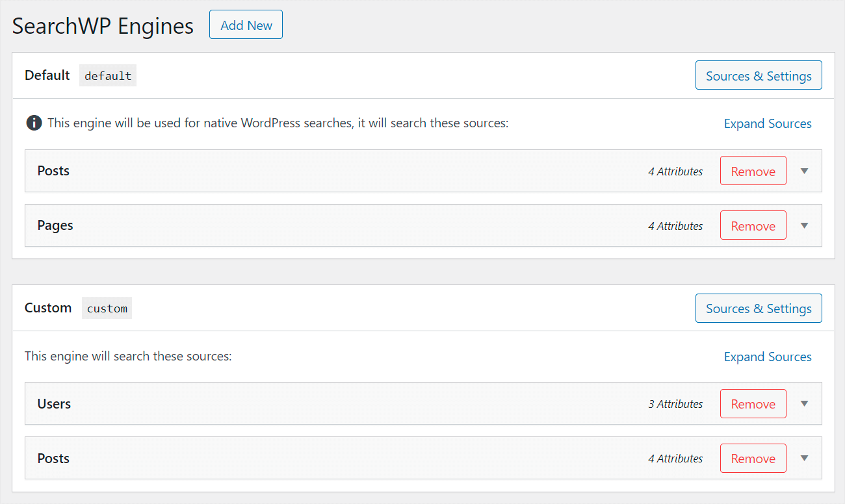Remove Pages source from Default engine
The height and width of the screenshot is (504, 845).
pos(753,225)
